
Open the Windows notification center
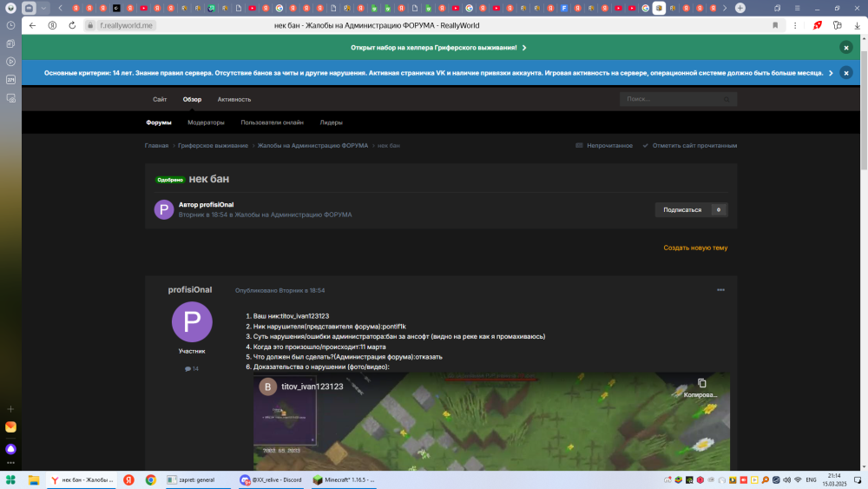coord(857,480)
